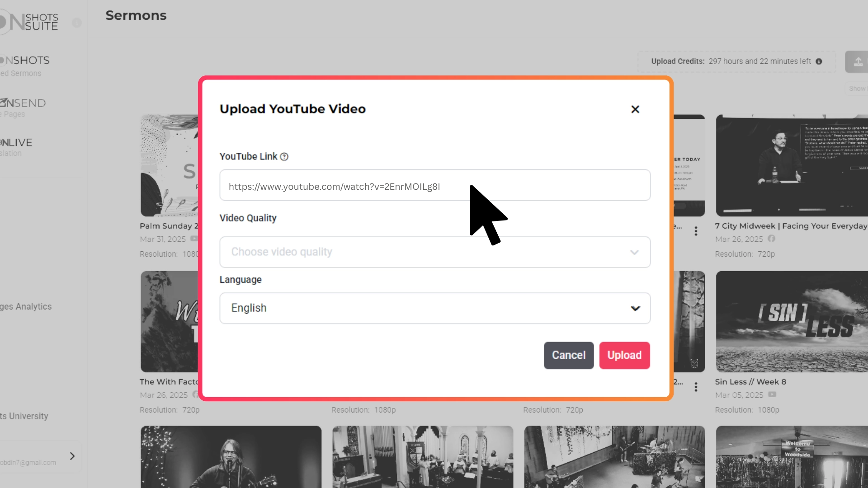Viewport: 868px width, 488px height.
Task: Close the Upload YouTube Video dialog
Action: tap(635, 109)
